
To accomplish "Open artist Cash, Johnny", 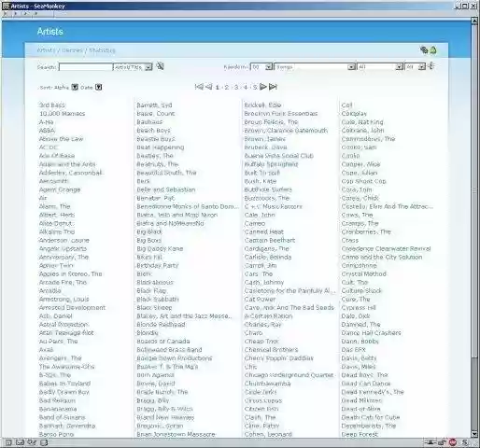I will (264, 282).
